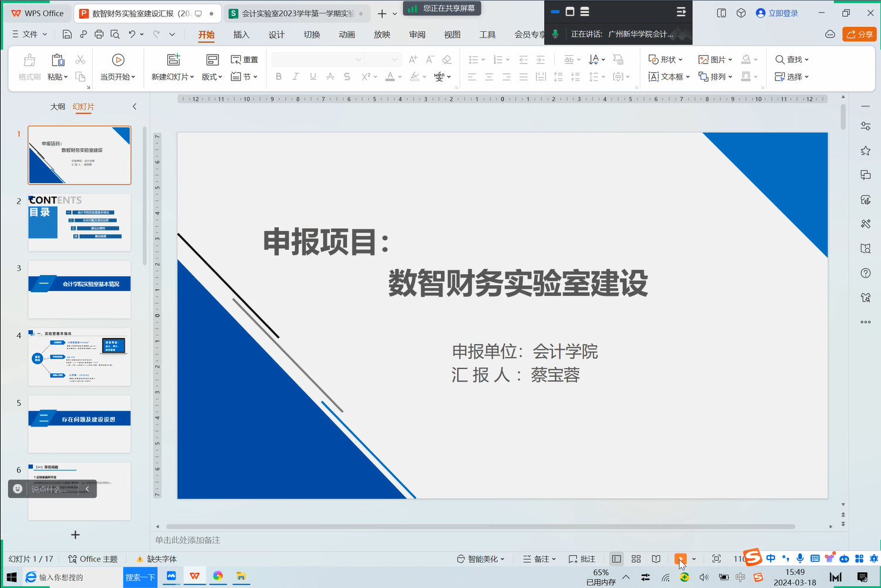
Task: Toggle normal view in the status bar
Action: coord(616,559)
